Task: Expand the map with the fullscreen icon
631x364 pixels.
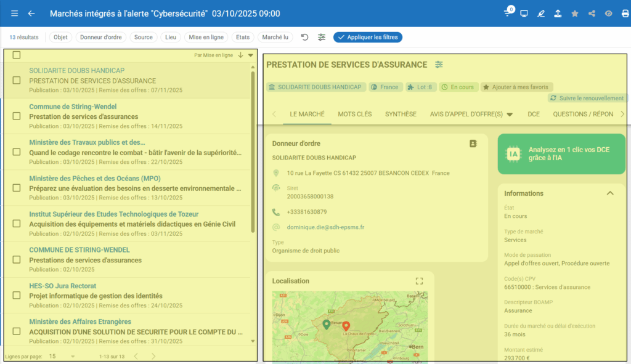Action: click(419, 281)
